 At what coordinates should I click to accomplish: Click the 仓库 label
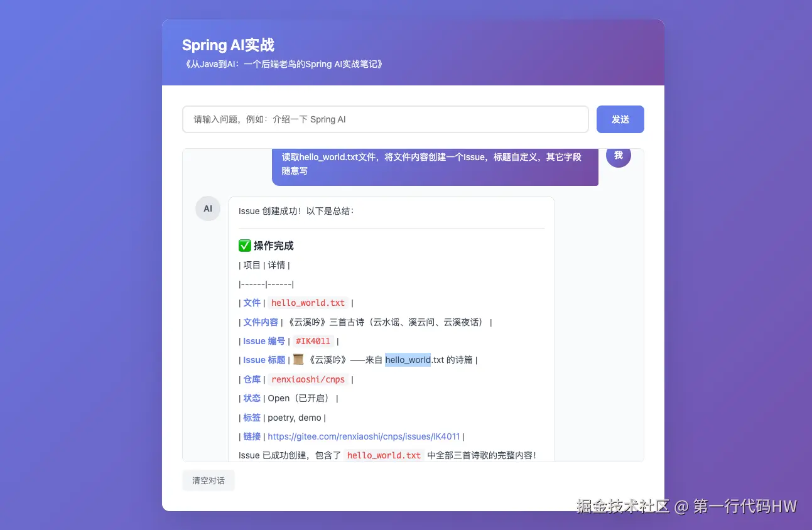252,379
